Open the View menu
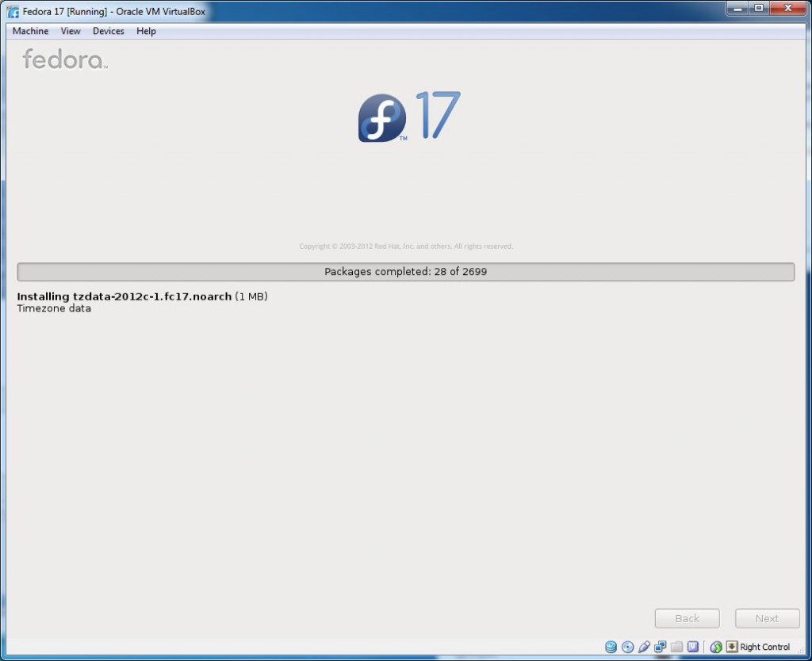Screen dimensions: 812x661 point(71,31)
